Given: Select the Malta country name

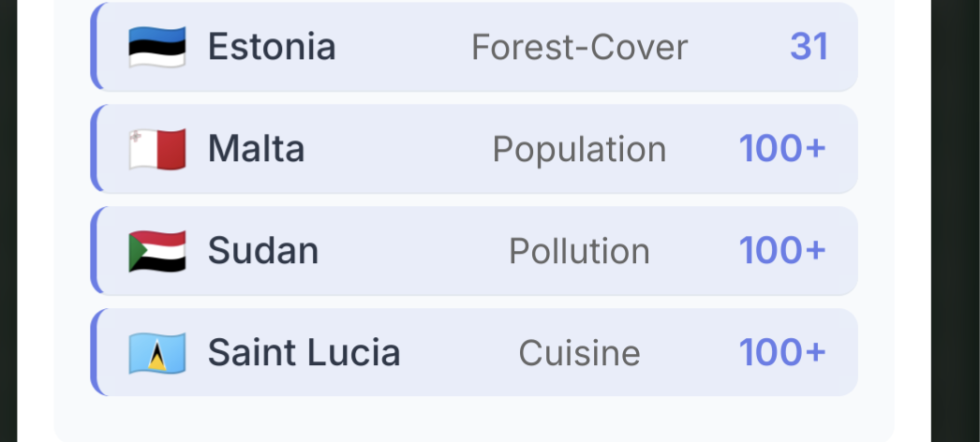Looking at the screenshot, I should [256, 149].
